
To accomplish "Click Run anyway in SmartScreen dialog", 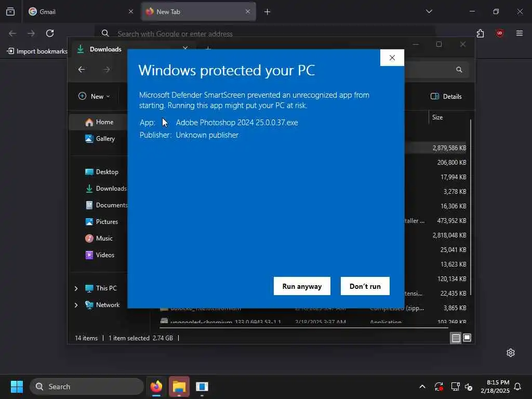I will [302, 286].
